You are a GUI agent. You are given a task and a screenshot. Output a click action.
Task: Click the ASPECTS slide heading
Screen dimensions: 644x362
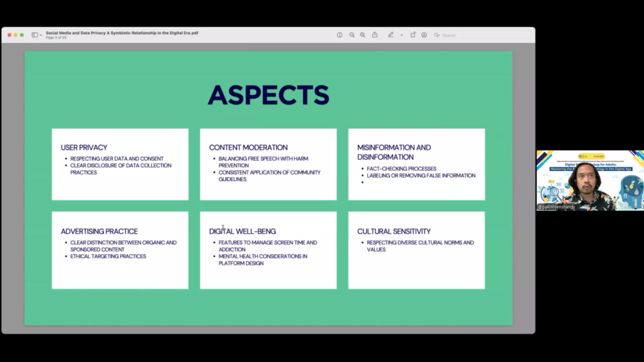point(269,95)
